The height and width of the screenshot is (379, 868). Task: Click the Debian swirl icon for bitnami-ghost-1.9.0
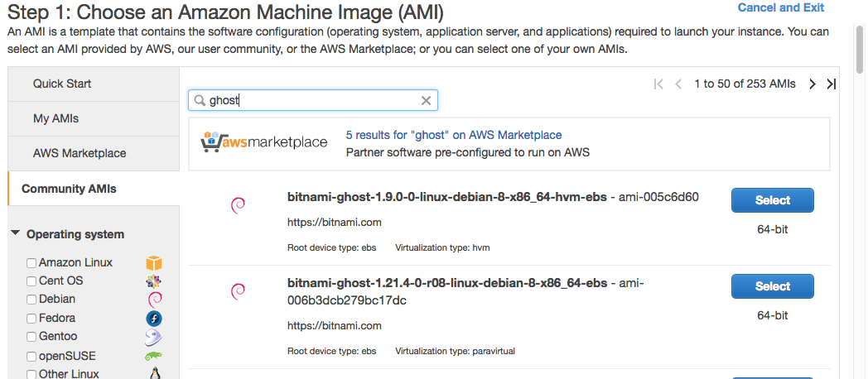pyautogui.click(x=238, y=205)
